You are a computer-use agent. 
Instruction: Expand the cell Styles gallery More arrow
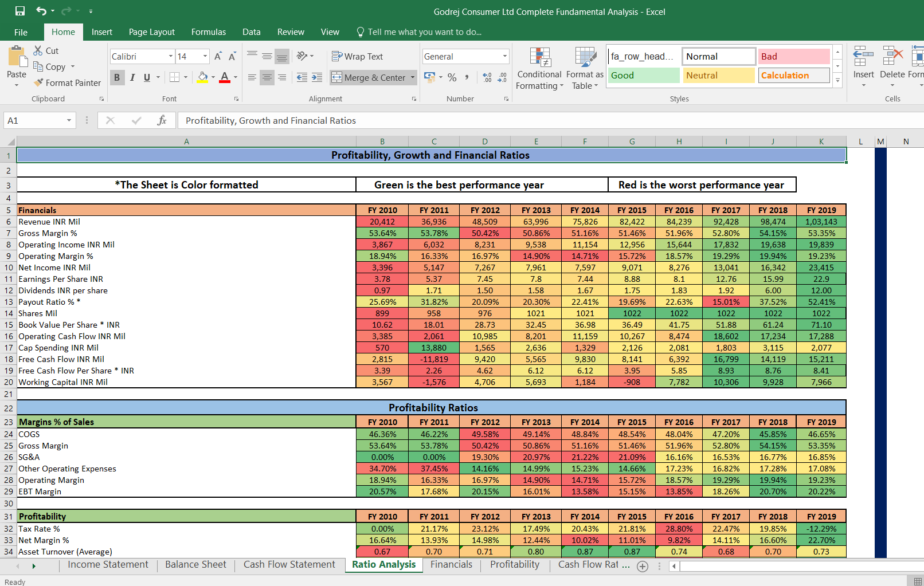coord(838,80)
